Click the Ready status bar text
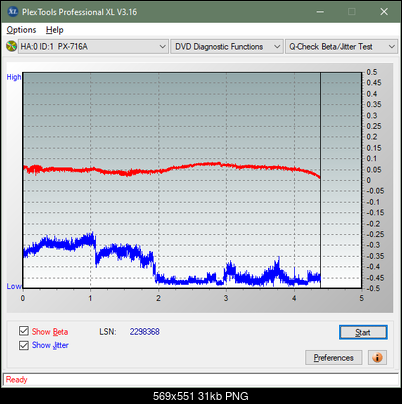This screenshot has height=404, width=402. click(16, 379)
